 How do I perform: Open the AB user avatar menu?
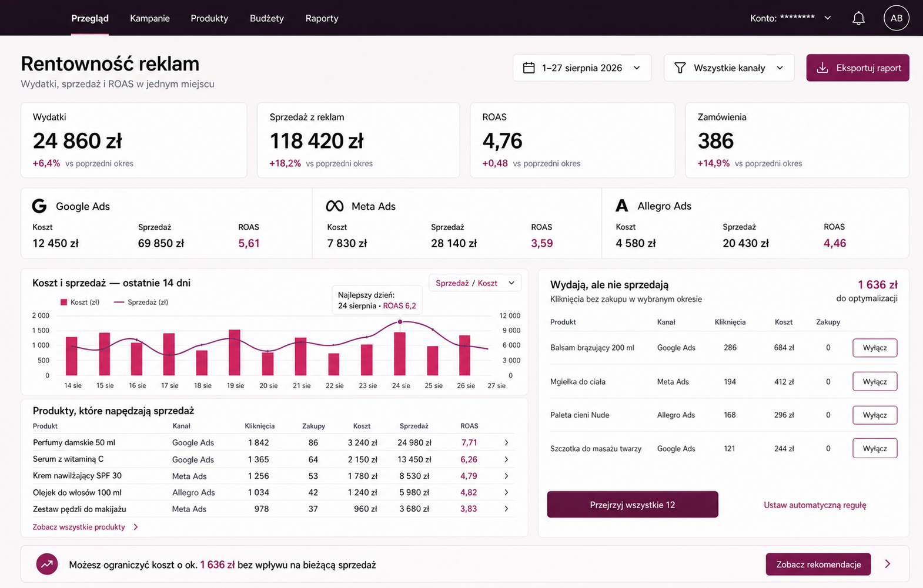896,18
